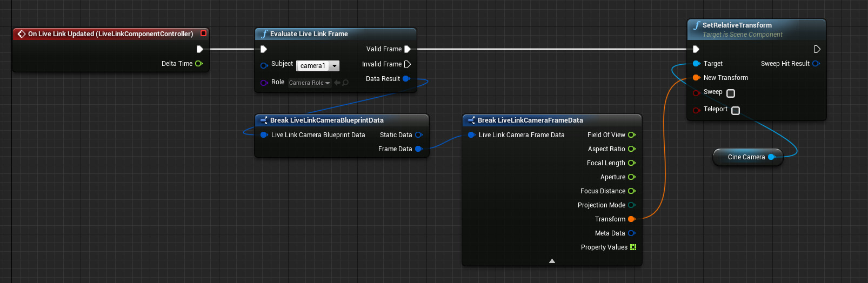
Task: Click the Delta Time output pin
Action: [198, 64]
